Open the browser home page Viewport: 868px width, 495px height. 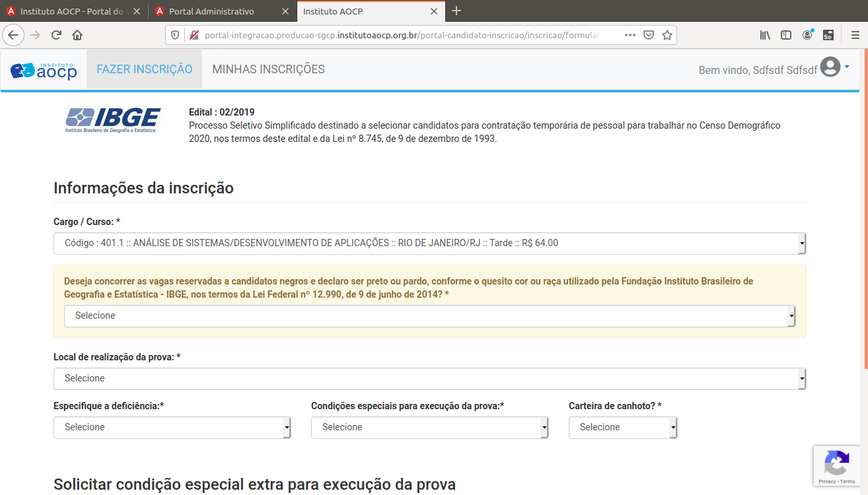click(x=77, y=35)
